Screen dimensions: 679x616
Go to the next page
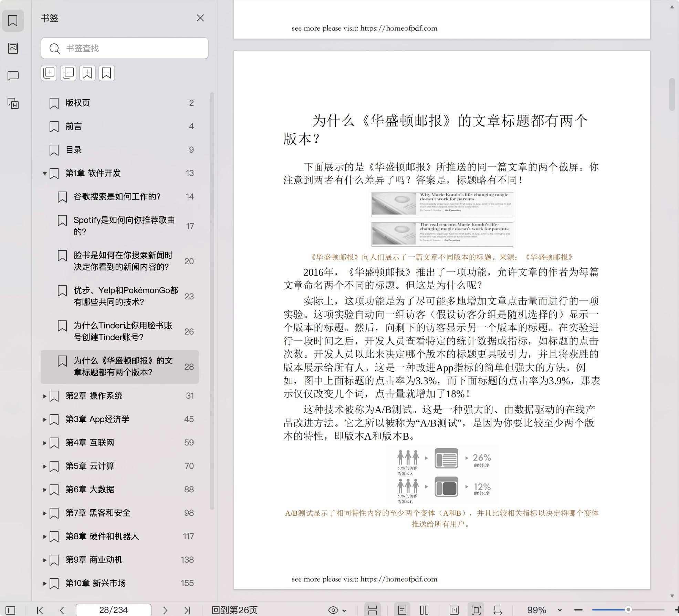pyautogui.click(x=165, y=610)
